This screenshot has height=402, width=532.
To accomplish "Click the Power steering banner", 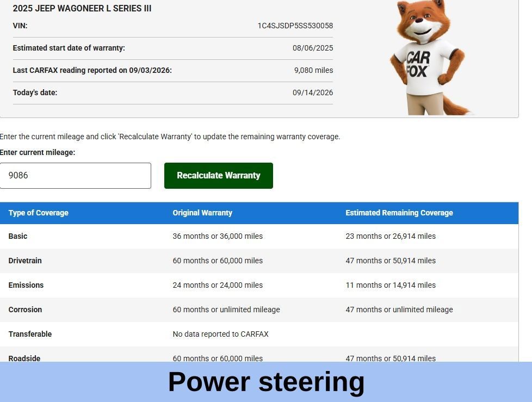I will pos(266,382).
